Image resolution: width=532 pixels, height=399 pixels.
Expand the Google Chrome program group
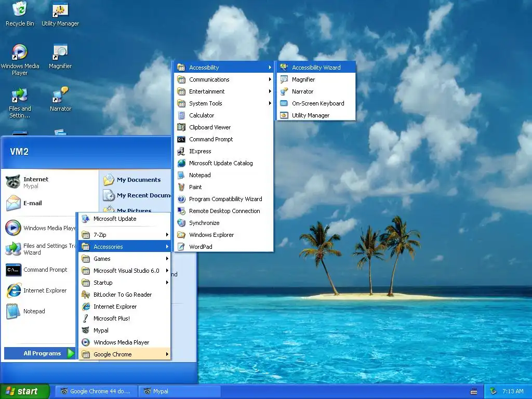click(x=125, y=354)
